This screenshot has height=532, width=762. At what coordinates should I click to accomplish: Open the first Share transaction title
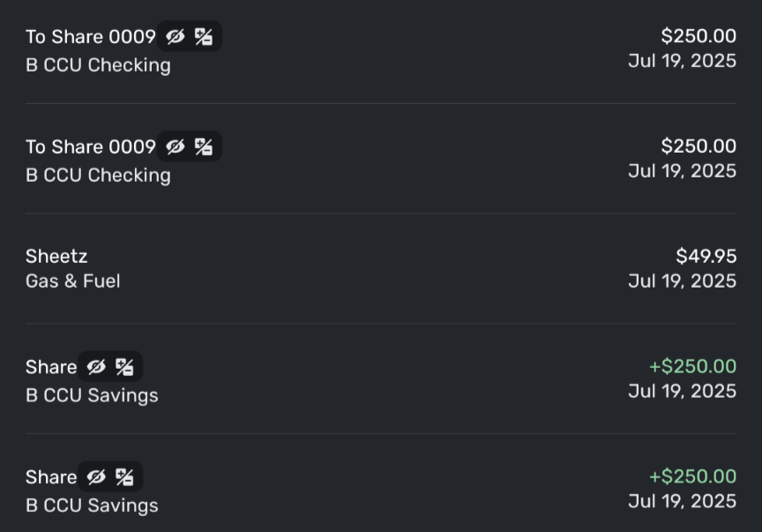pos(51,367)
